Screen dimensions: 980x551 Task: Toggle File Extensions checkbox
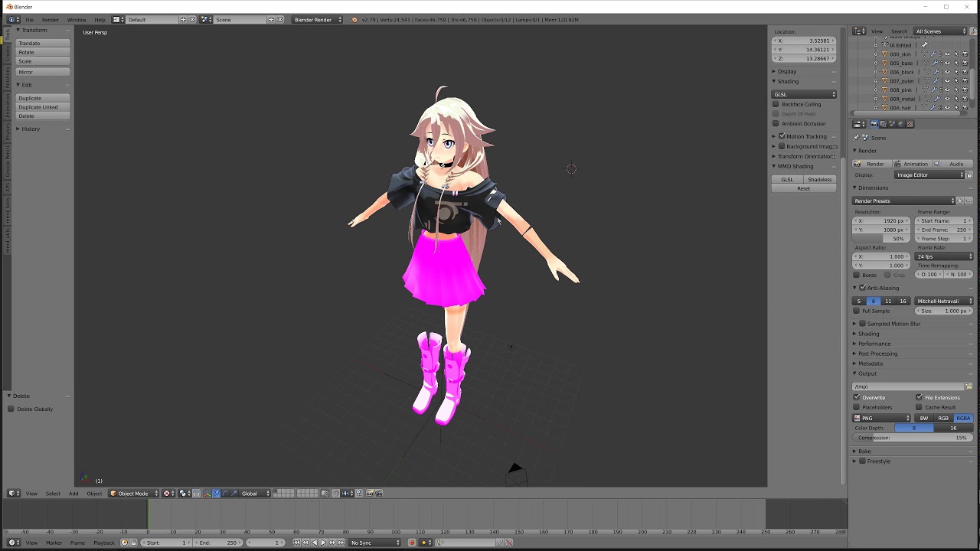[x=920, y=397]
